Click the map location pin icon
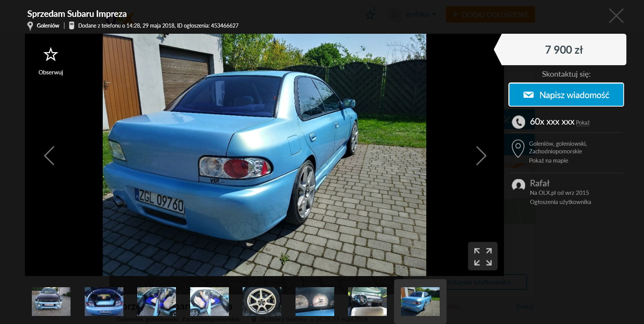Image resolution: width=644 pixels, height=324 pixels. point(518,148)
